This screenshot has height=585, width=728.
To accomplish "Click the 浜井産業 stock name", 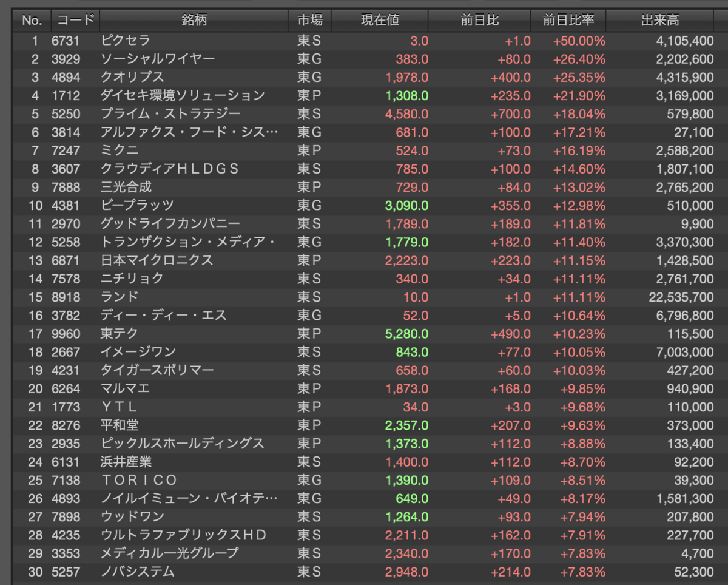I will (126, 461).
